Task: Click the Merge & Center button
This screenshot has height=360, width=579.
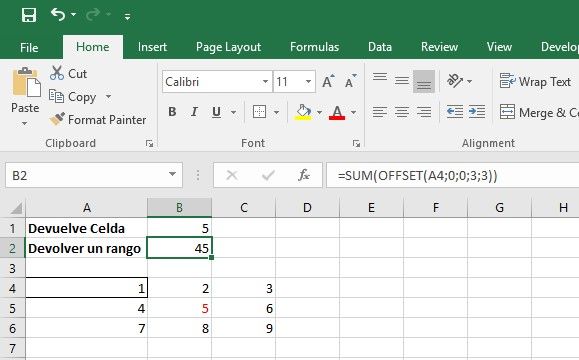Action: click(539, 112)
